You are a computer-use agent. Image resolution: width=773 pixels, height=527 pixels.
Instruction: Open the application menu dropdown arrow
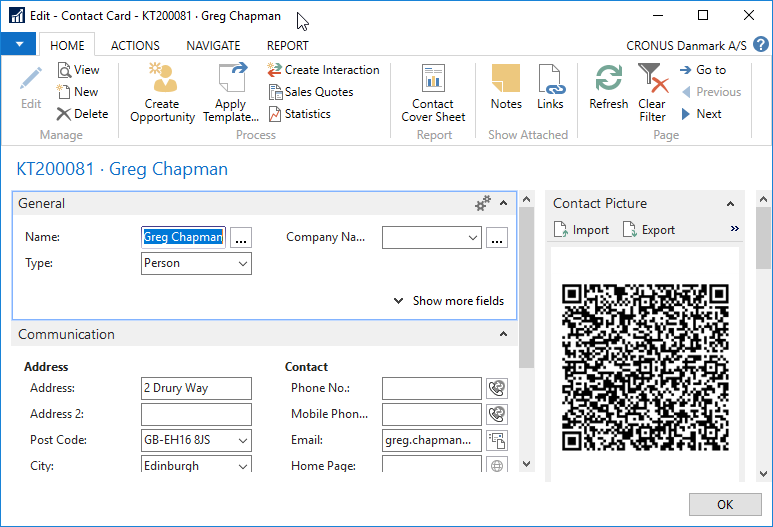coord(19,44)
